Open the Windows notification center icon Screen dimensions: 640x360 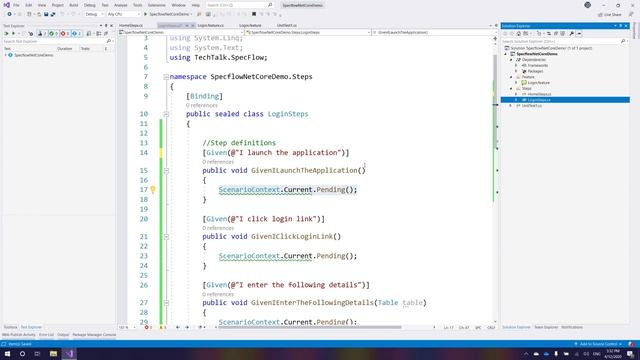(x=631, y=354)
